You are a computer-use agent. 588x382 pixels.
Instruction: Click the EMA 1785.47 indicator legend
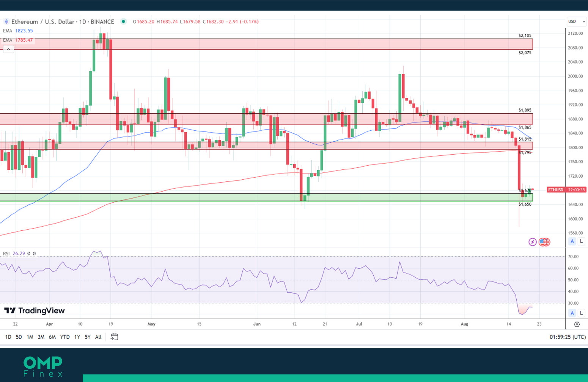(18, 40)
